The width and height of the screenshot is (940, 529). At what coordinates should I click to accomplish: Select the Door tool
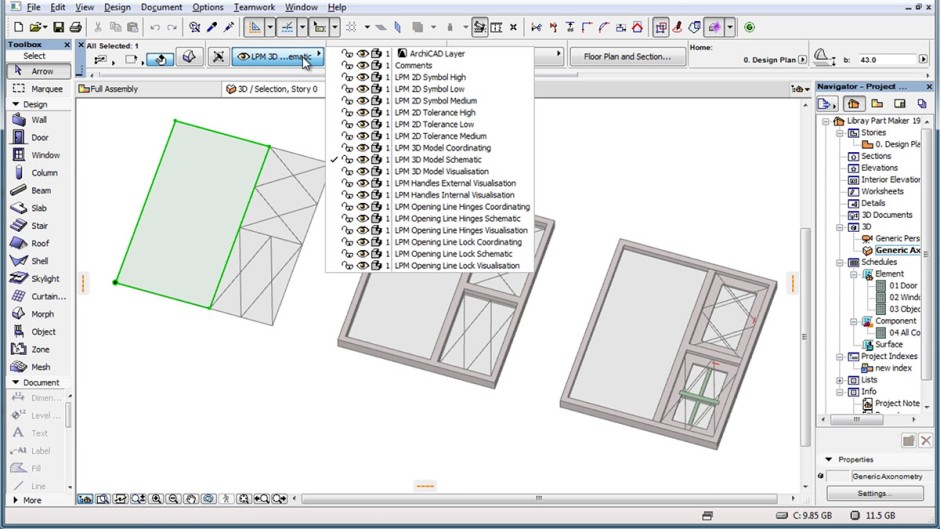click(38, 138)
